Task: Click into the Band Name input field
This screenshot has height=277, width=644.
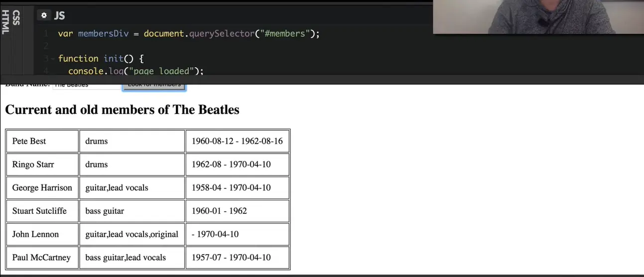Action: click(x=86, y=84)
